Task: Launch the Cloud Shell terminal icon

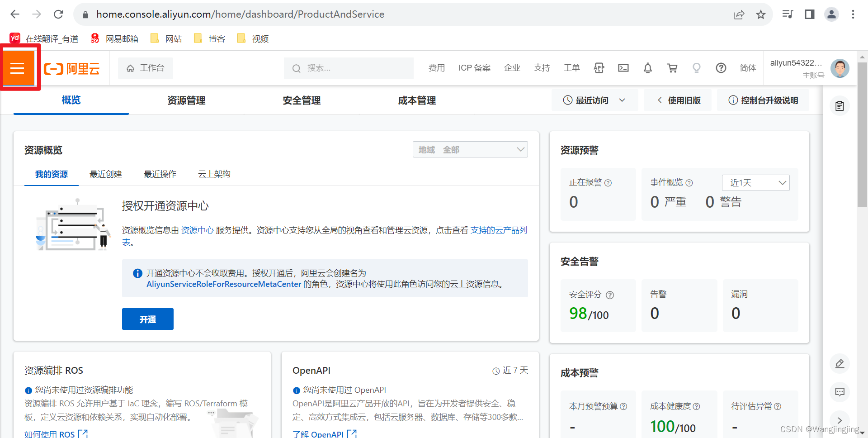Action: point(623,68)
